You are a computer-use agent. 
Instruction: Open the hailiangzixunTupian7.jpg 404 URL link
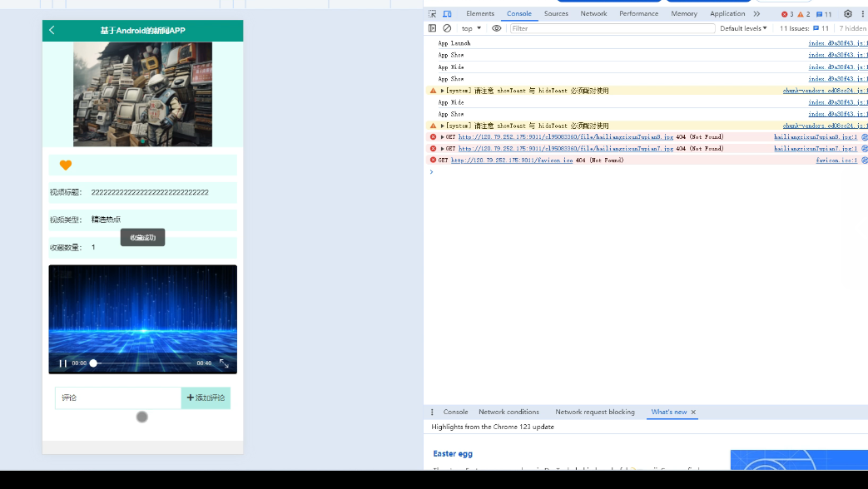point(566,149)
